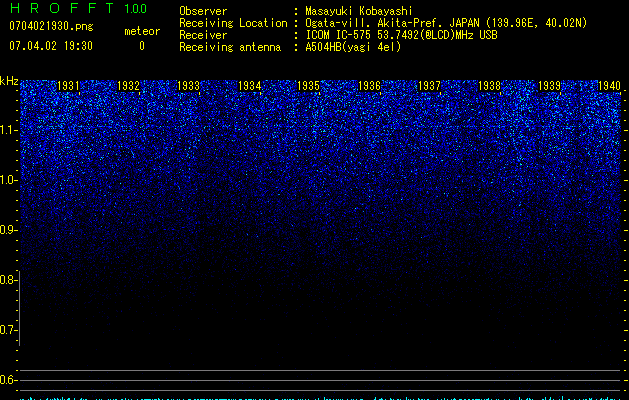Click the meteor count value 0

[142, 46]
